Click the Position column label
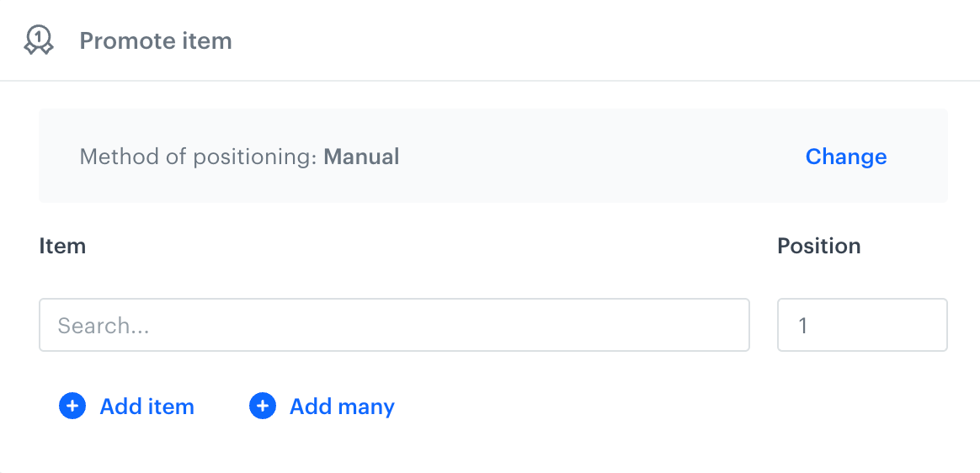 818,247
